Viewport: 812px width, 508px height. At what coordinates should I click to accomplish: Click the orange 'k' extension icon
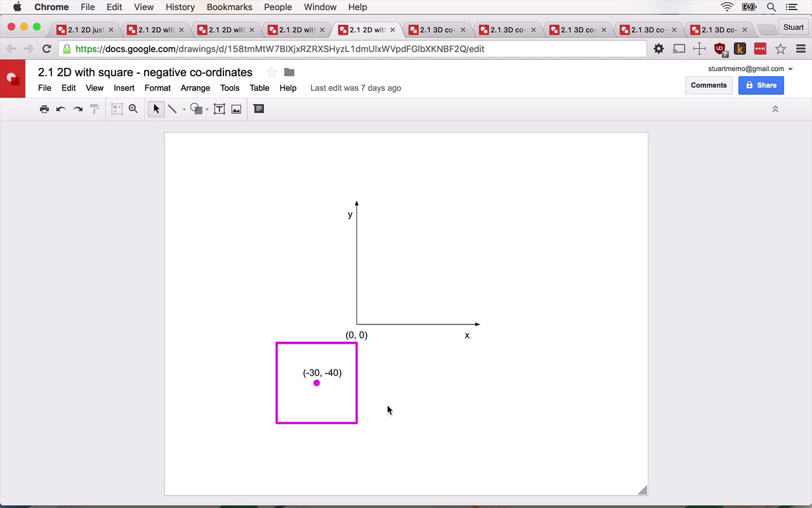740,49
